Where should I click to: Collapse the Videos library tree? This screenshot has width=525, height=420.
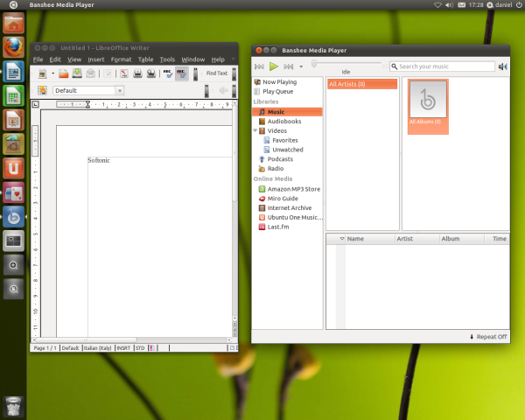[255, 131]
